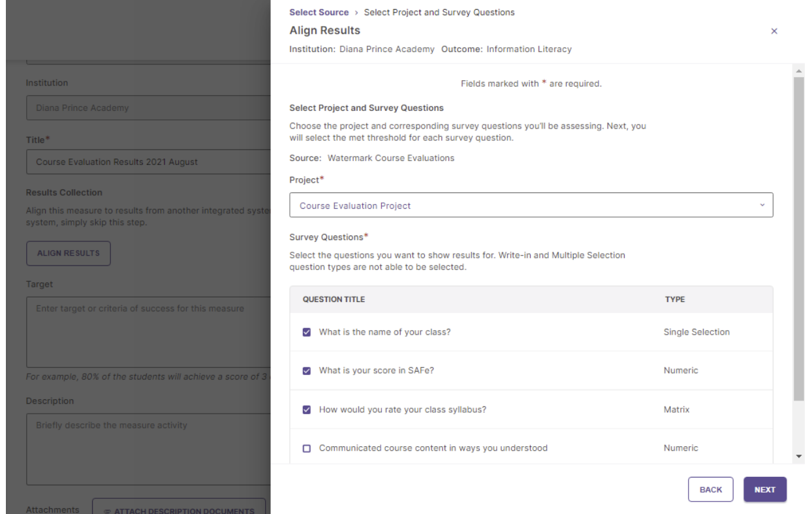Click 'Watermark Course Evaluations' source text
812x514 pixels.
click(391, 158)
